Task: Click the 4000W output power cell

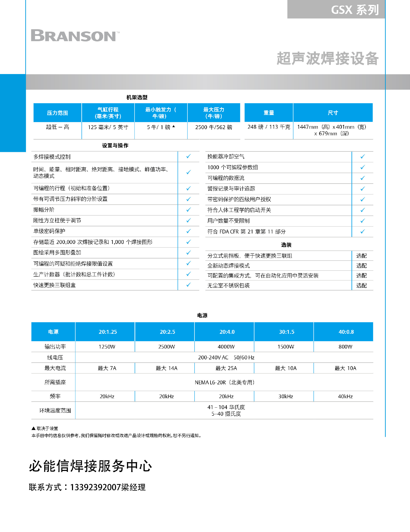Action: pyautogui.click(x=226, y=346)
